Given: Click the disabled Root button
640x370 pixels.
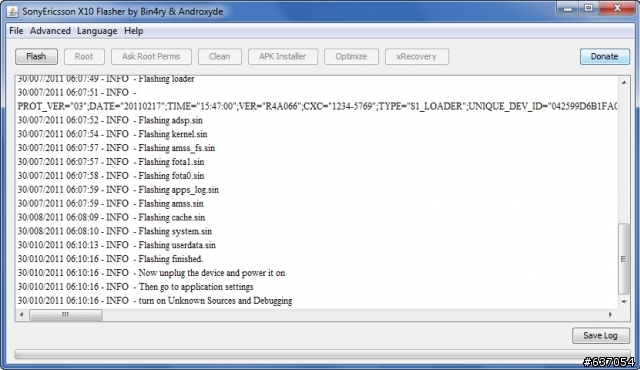Looking at the screenshot, I should click(x=84, y=56).
